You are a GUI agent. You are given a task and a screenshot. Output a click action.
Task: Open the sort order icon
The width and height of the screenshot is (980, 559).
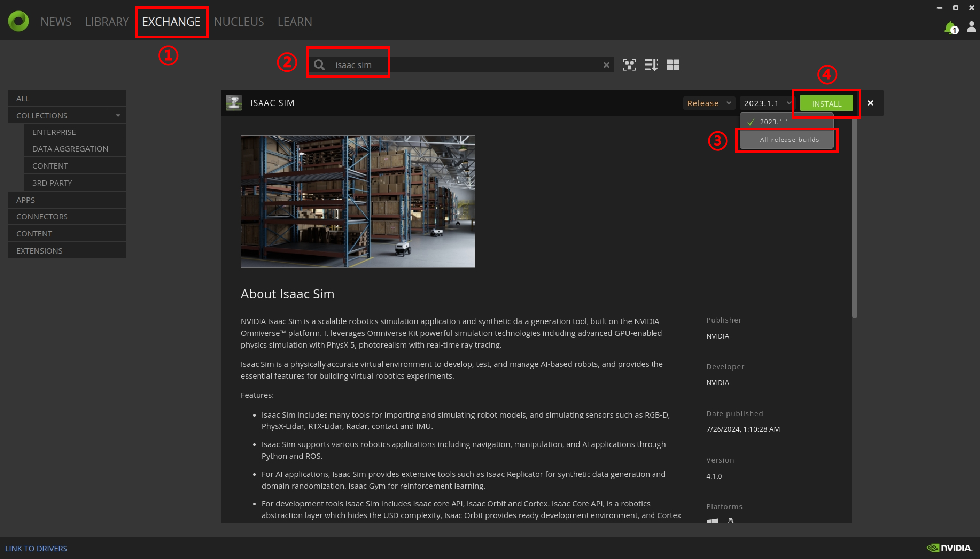pyautogui.click(x=651, y=65)
